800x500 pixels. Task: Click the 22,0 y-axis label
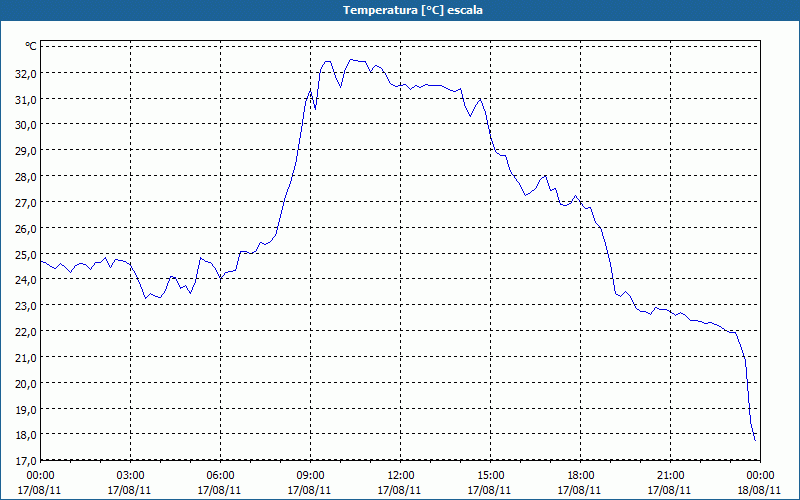[x=27, y=332]
